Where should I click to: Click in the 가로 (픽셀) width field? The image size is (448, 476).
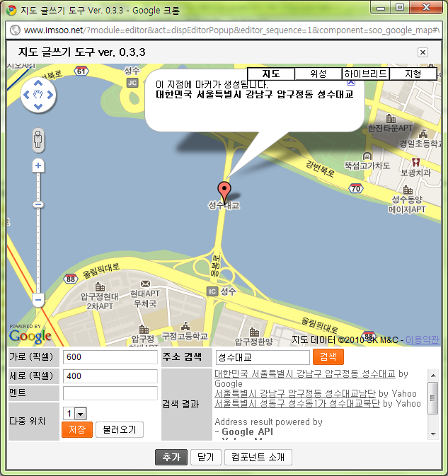click(110, 357)
